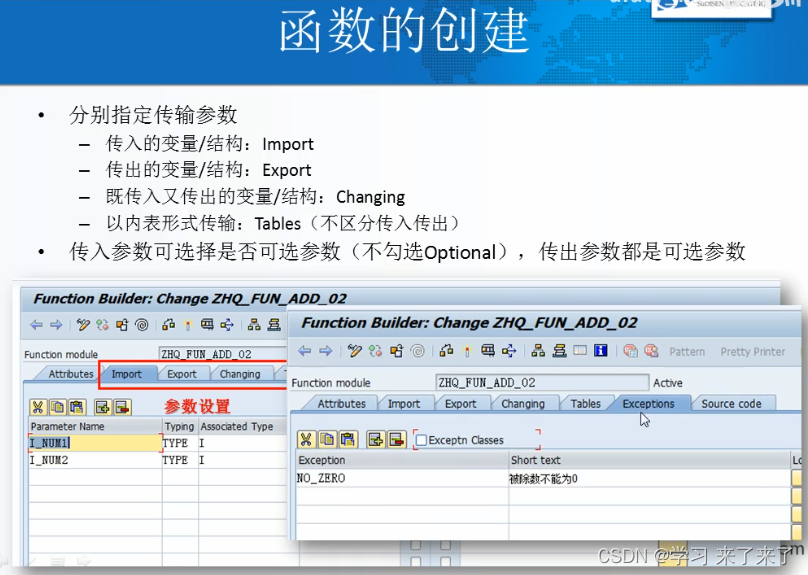Click Forward arrow in the rear window toolbar
This screenshot has height=575, width=808.
point(56,325)
